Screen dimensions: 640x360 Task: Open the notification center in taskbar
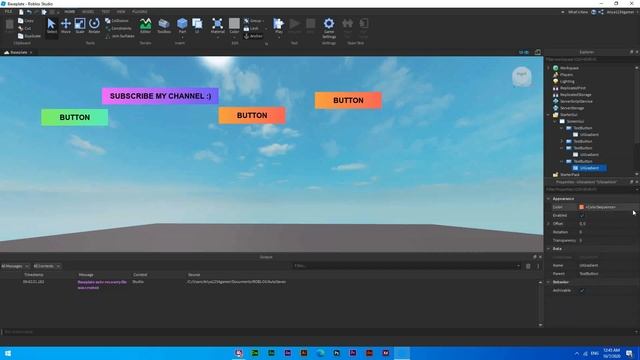(x=629, y=353)
